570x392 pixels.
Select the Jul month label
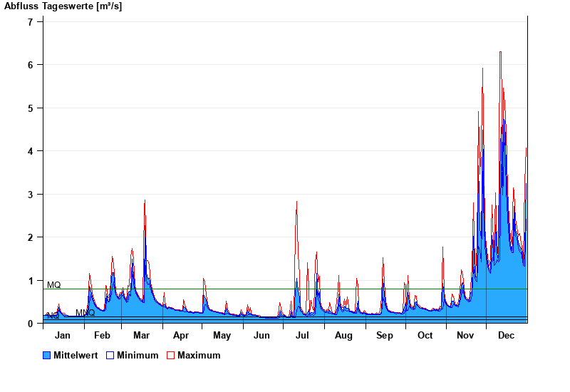(302, 336)
